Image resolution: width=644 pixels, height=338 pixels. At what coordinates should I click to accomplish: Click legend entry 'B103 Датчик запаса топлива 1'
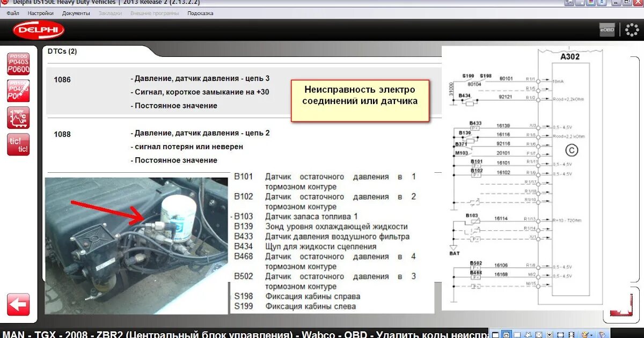[x=296, y=216]
